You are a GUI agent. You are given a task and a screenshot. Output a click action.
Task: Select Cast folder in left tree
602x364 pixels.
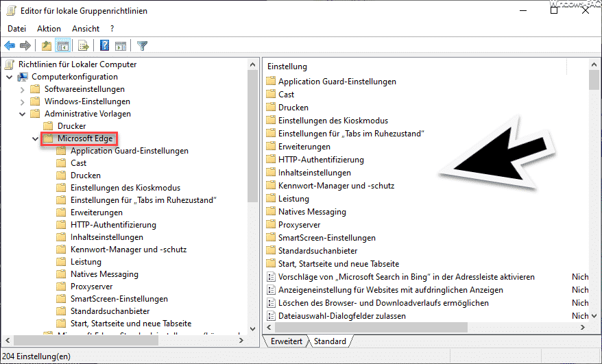[x=78, y=163]
